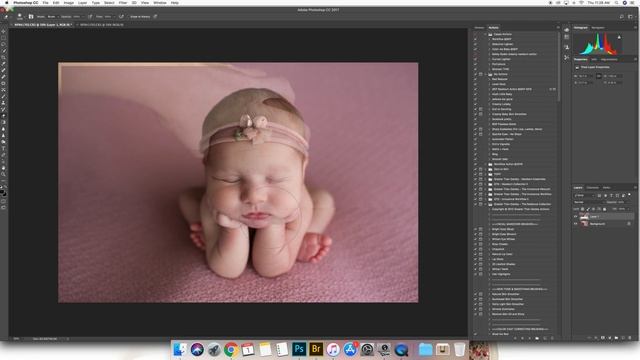The width and height of the screenshot is (640, 360).
Task: Toggle dialog box for Rosy Cheeks action
Action: tap(481, 244)
